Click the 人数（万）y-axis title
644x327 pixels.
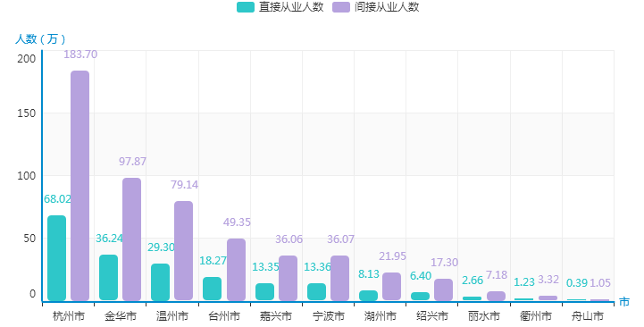40,39
